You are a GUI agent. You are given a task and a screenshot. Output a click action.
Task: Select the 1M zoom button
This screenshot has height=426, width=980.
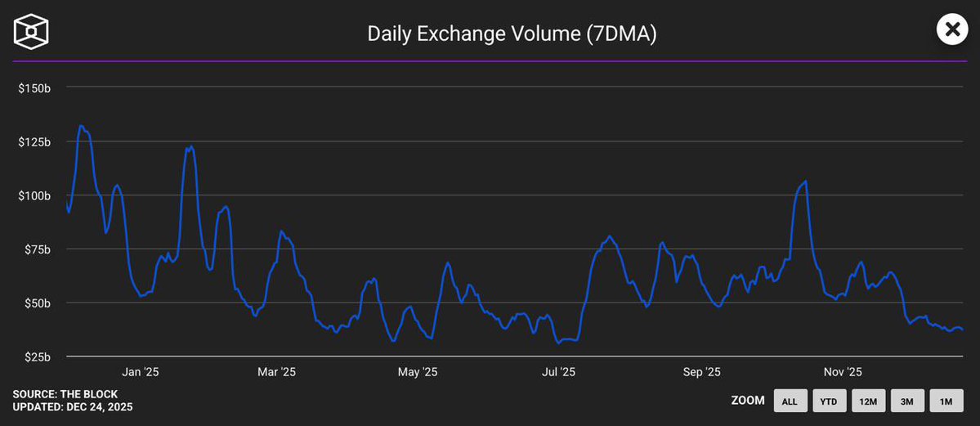(x=946, y=401)
